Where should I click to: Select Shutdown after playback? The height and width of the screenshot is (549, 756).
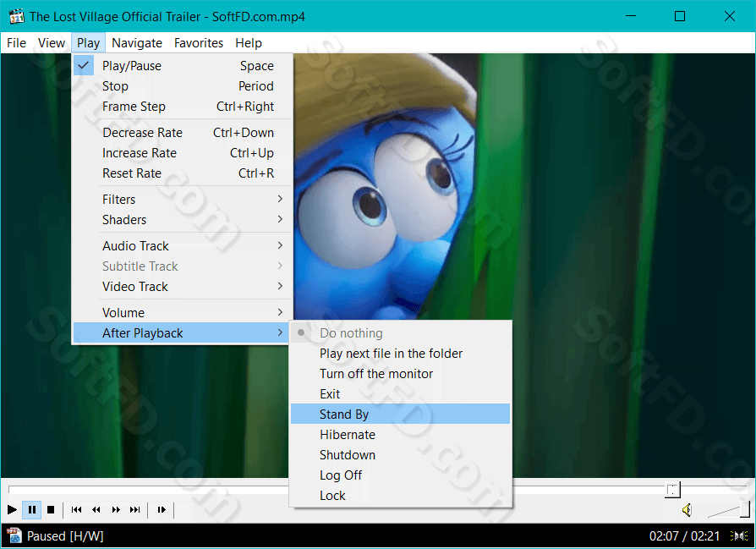click(x=400, y=454)
